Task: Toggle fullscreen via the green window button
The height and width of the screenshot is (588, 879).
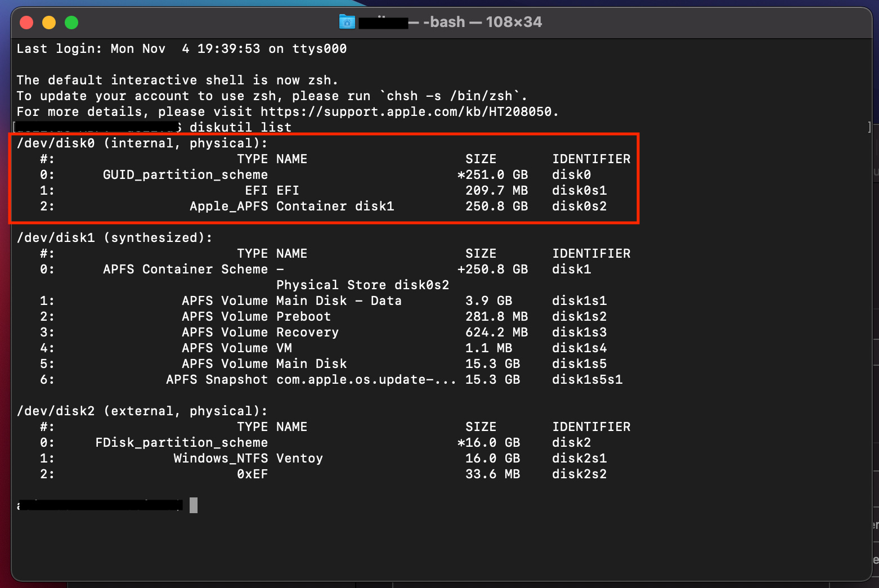Action: [x=71, y=22]
